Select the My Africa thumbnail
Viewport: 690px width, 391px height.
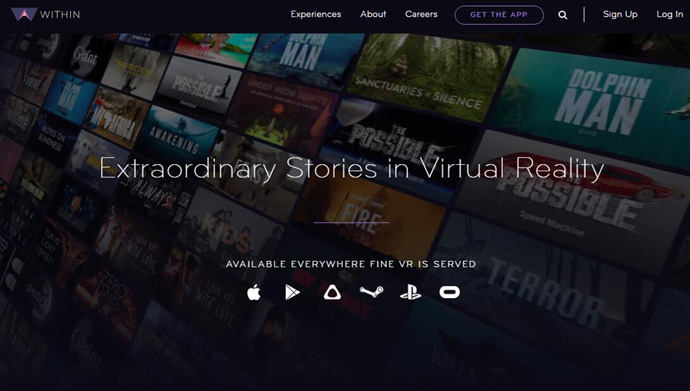pos(117,117)
